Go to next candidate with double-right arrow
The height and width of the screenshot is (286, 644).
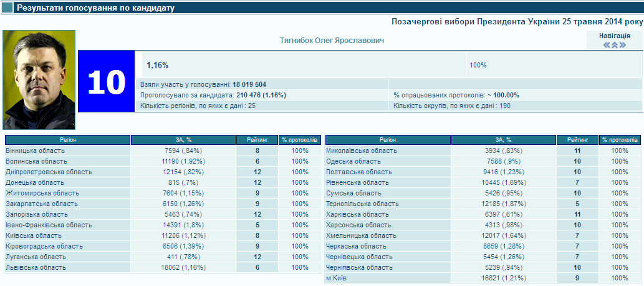[x=622, y=45]
